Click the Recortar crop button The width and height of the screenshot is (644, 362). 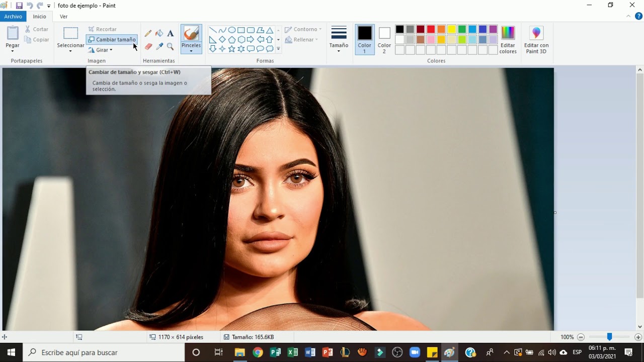tap(102, 29)
